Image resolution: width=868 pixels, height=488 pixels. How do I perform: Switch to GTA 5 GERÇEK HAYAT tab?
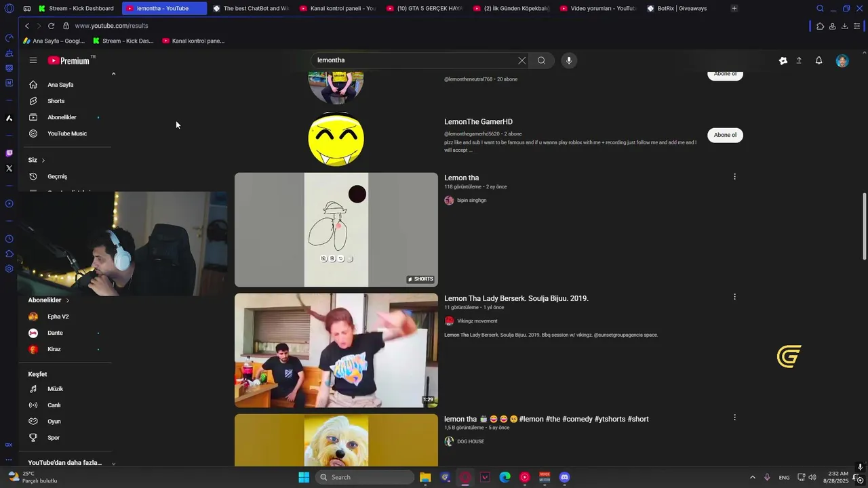425,8
